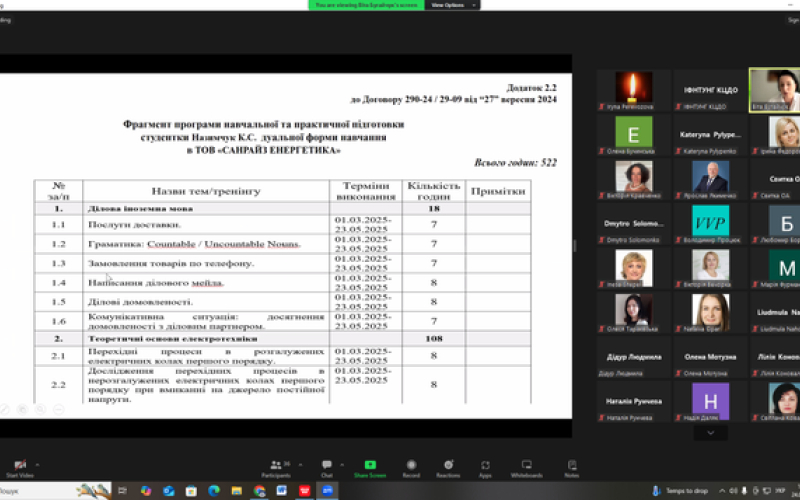
Task: Select the grey Б avatar tile
Action: pyautogui.click(x=775, y=224)
